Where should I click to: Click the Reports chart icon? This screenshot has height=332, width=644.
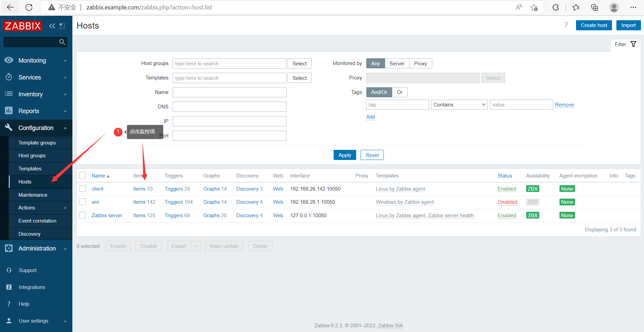[x=9, y=111]
